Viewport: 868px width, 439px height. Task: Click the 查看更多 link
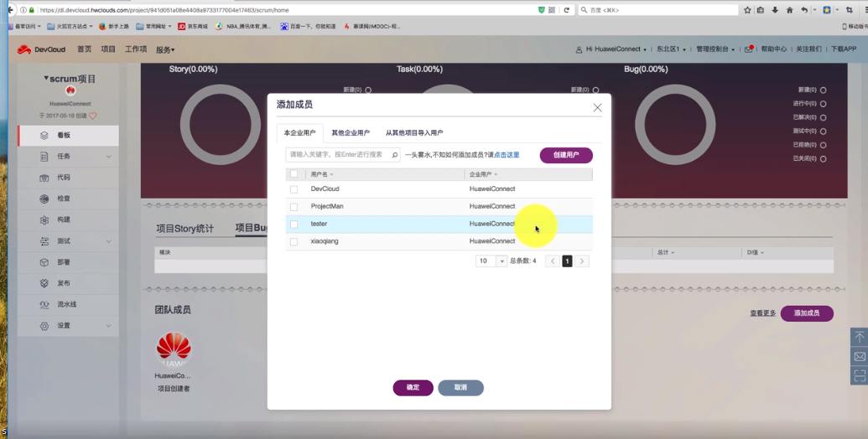763,313
